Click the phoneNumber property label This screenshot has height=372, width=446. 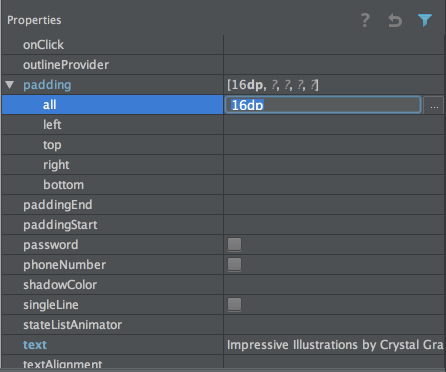pyautogui.click(x=64, y=265)
